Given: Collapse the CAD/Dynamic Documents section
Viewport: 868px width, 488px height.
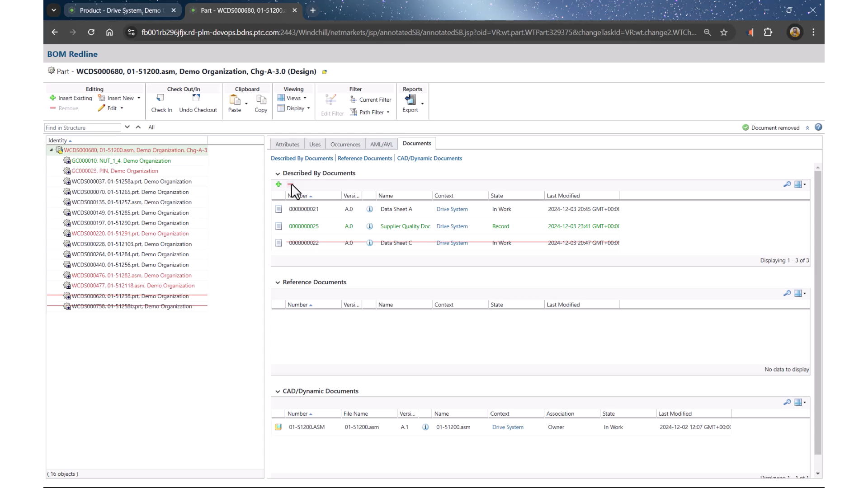Looking at the screenshot, I should pos(278,391).
